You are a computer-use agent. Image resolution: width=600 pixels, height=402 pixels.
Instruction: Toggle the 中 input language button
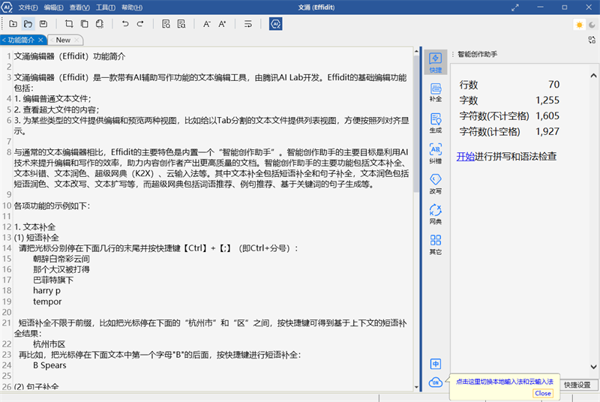[x=435, y=363]
